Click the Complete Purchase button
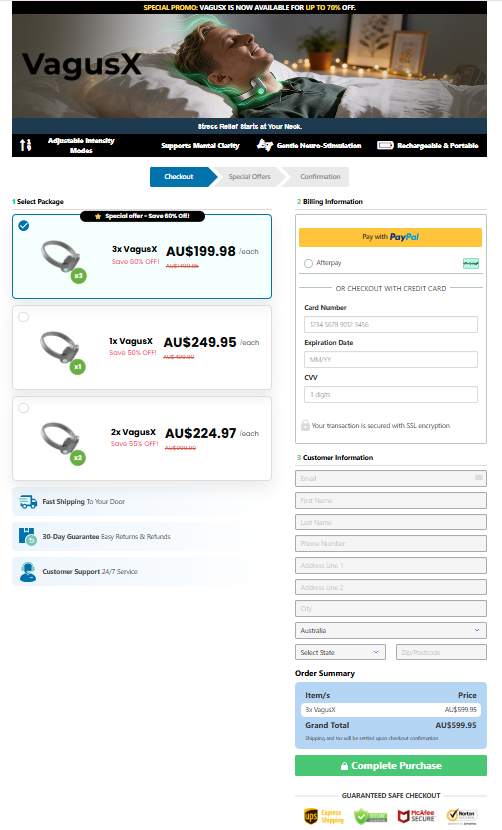 [391, 765]
